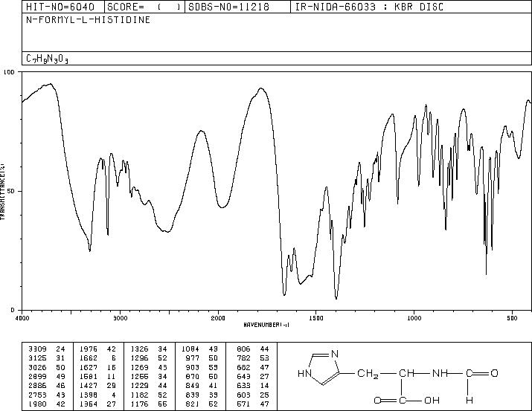Click the 1255 peak table entry

[149, 376]
